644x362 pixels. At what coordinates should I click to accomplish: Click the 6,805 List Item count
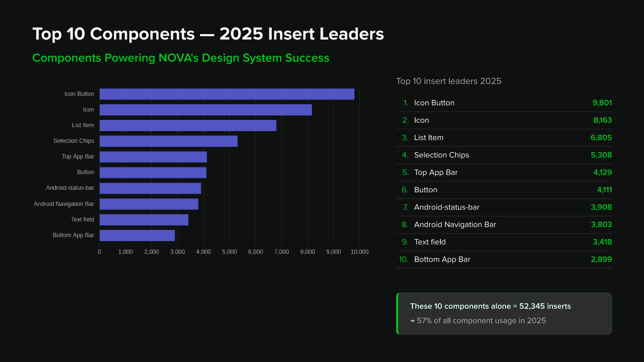(x=601, y=138)
